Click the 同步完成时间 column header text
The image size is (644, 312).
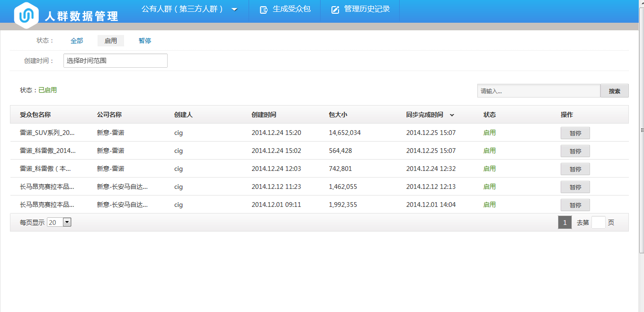pos(425,115)
